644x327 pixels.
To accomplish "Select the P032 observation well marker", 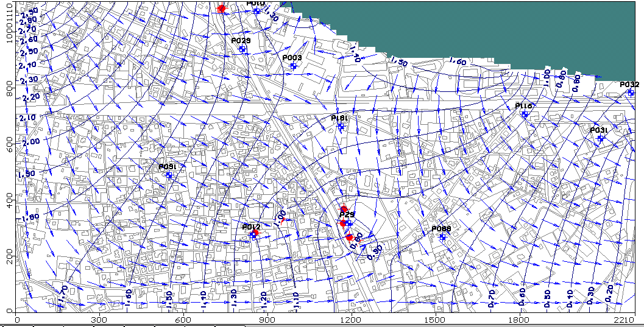I will tap(631, 93).
